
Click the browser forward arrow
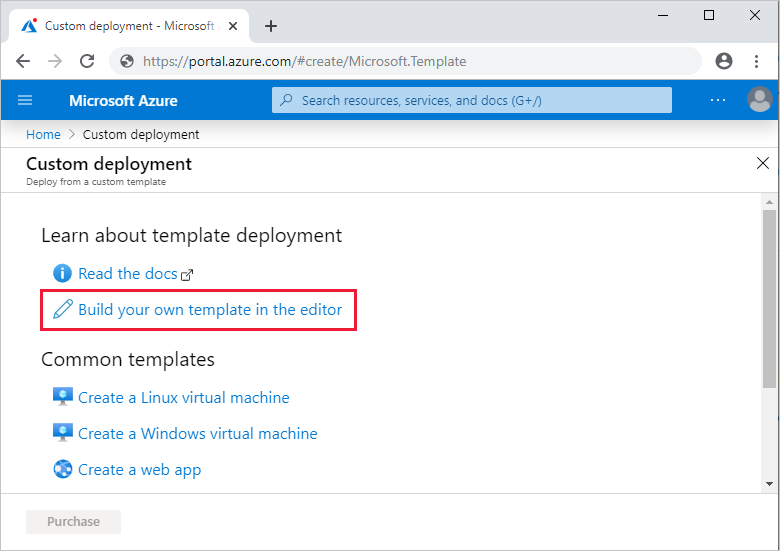pyautogui.click(x=55, y=61)
